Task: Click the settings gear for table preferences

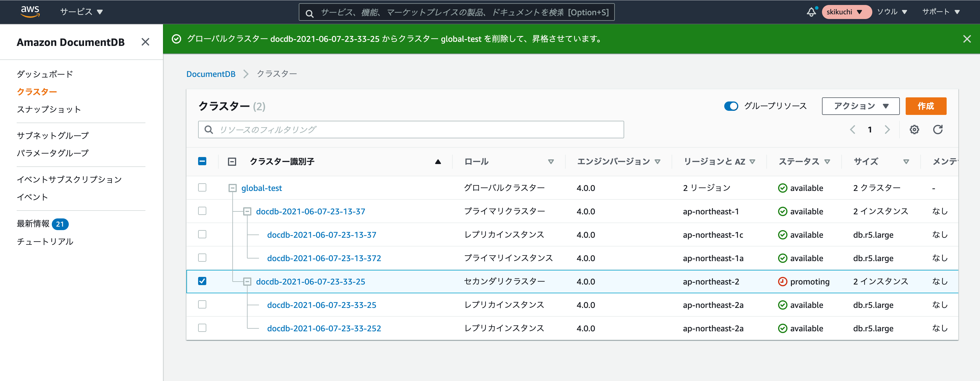Action: 914,129
